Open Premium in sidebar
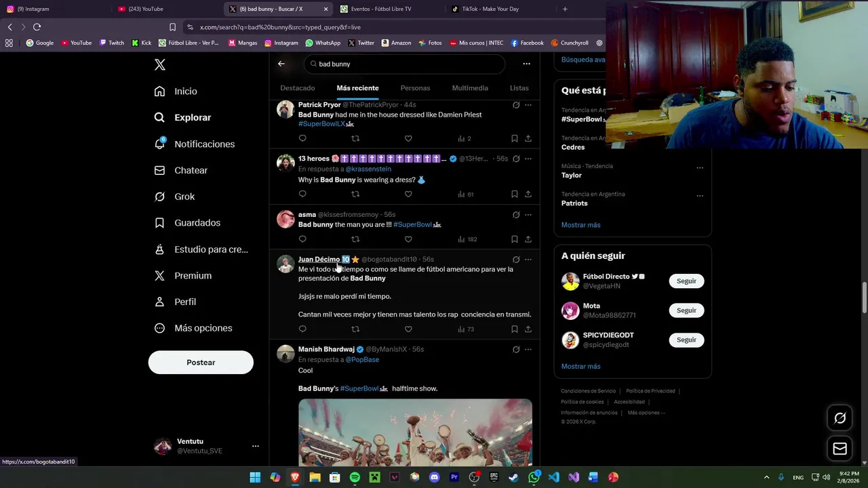The height and width of the screenshot is (488, 868). pos(183,275)
